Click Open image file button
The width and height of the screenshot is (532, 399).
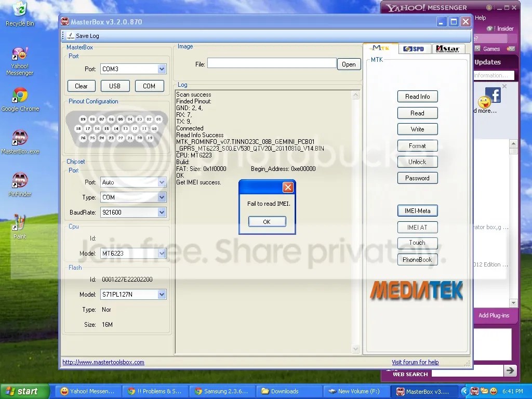click(x=349, y=64)
